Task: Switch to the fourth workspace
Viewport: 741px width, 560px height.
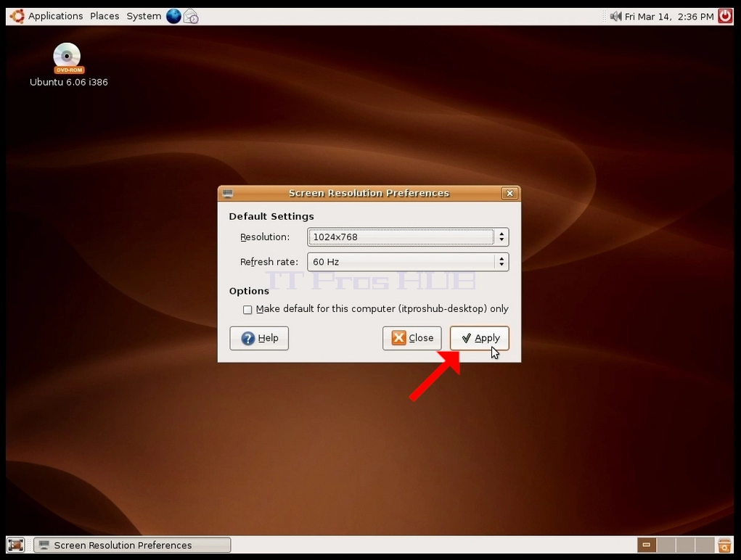Action: pos(705,545)
